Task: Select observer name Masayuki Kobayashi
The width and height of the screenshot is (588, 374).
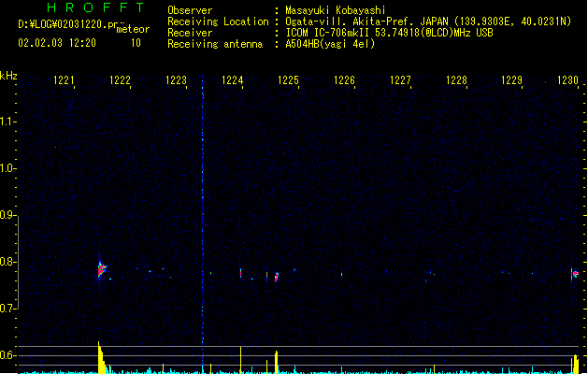Action: 336,10
